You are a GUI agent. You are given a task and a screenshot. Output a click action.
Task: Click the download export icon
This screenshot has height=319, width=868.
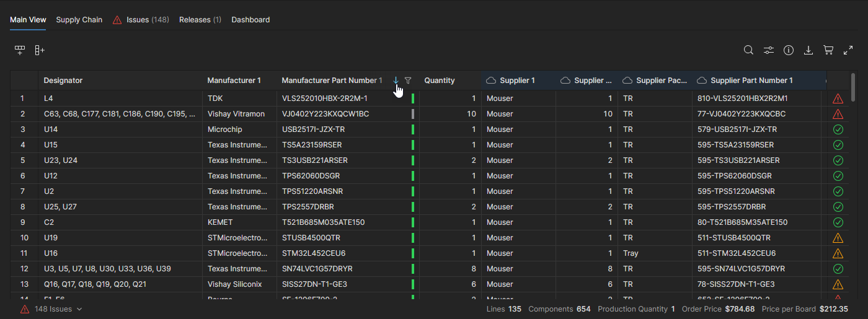click(x=808, y=50)
